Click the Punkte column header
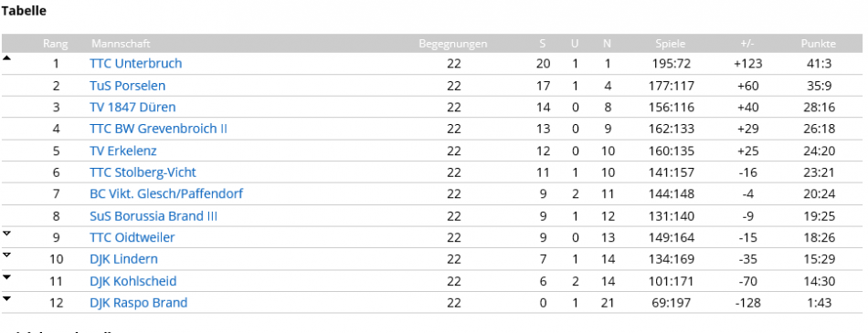The width and height of the screenshot is (868, 333). point(818,44)
